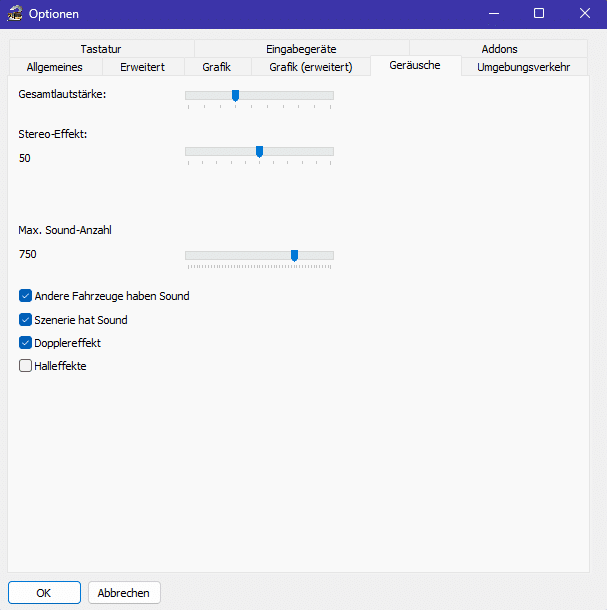Select the Addons tab
Viewport: 607px width, 610px height.
(499, 49)
